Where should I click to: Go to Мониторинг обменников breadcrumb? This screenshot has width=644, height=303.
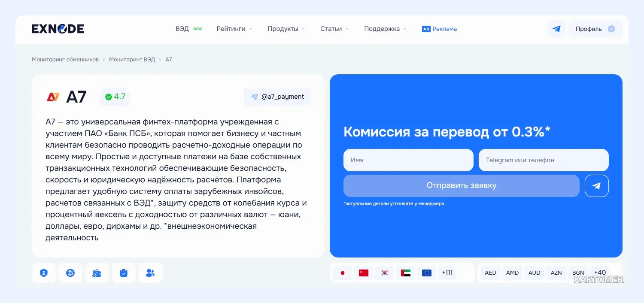coord(65,59)
